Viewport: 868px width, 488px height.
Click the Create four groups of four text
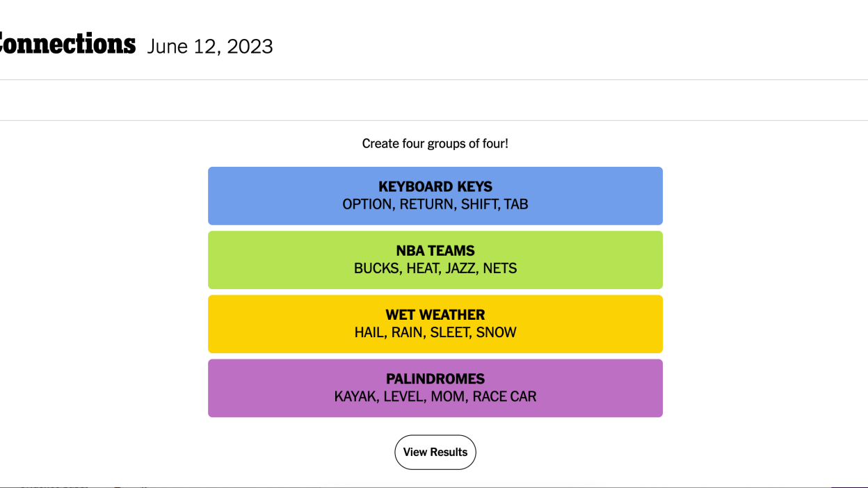pyautogui.click(x=435, y=144)
